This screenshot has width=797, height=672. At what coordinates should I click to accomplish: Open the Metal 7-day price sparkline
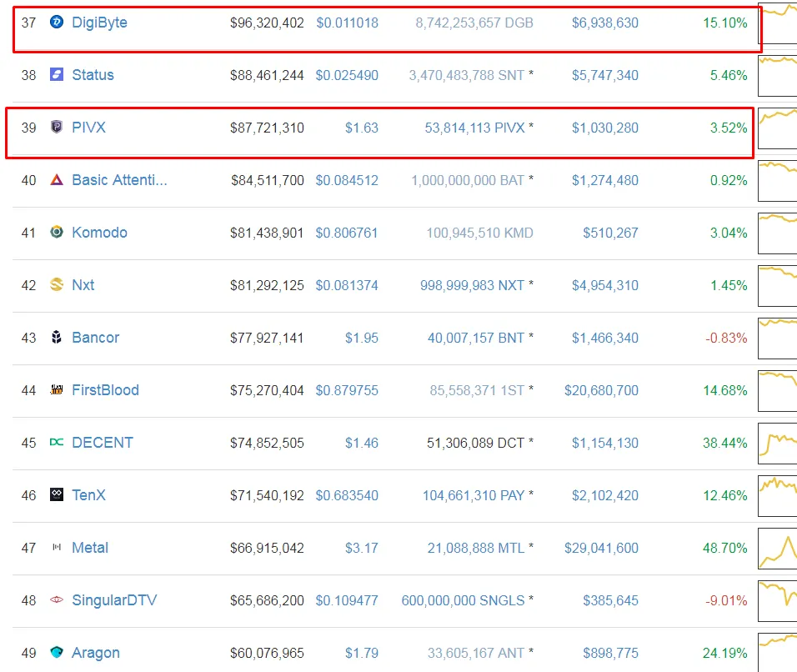click(x=778, y=548)
